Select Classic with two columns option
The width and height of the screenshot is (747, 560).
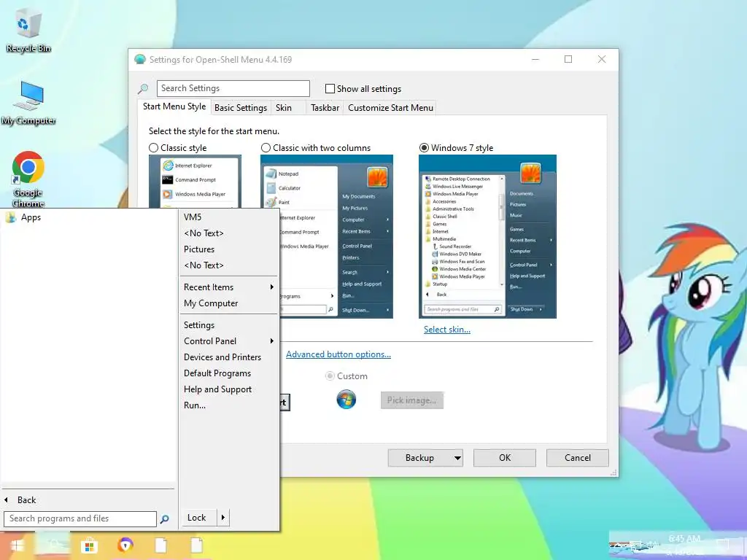(266, 148)
